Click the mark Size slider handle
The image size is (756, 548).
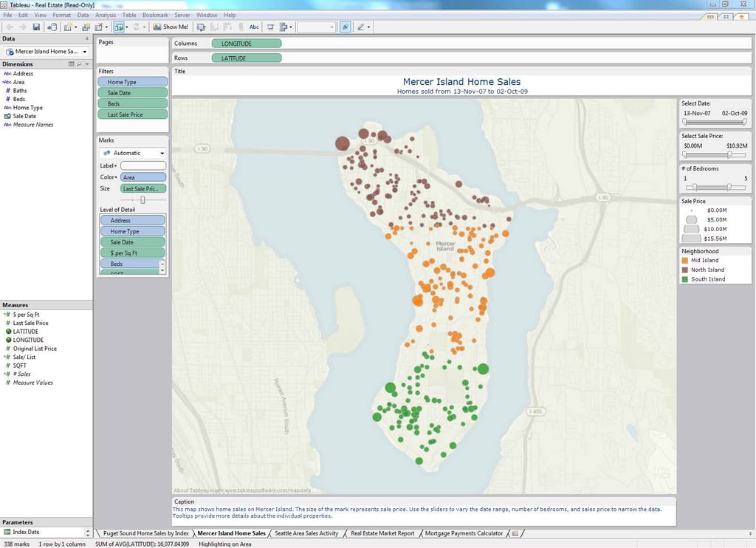click(x=142, y=200)
